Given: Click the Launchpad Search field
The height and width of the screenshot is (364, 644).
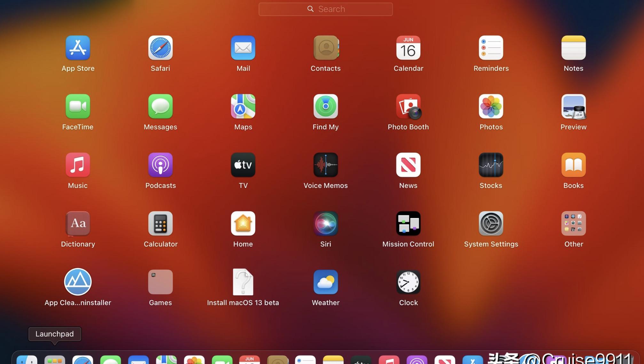Looking at the screenshot, I should point(326,9).
